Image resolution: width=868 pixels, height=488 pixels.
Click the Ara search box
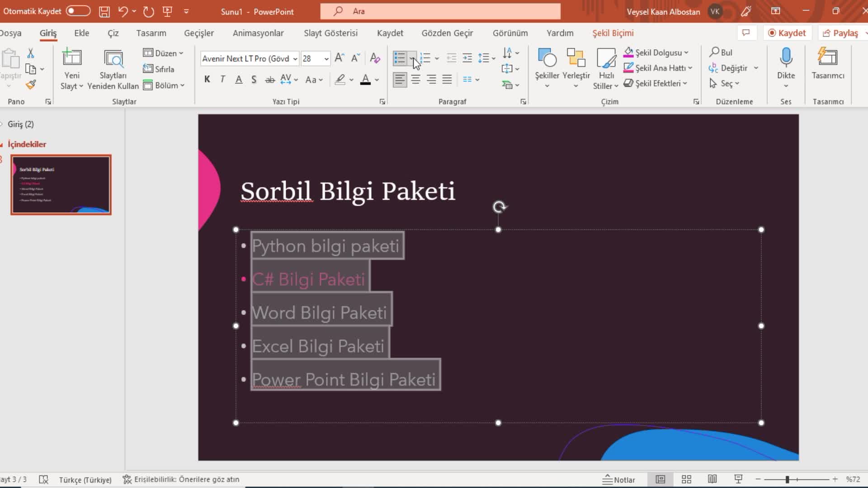440,11
